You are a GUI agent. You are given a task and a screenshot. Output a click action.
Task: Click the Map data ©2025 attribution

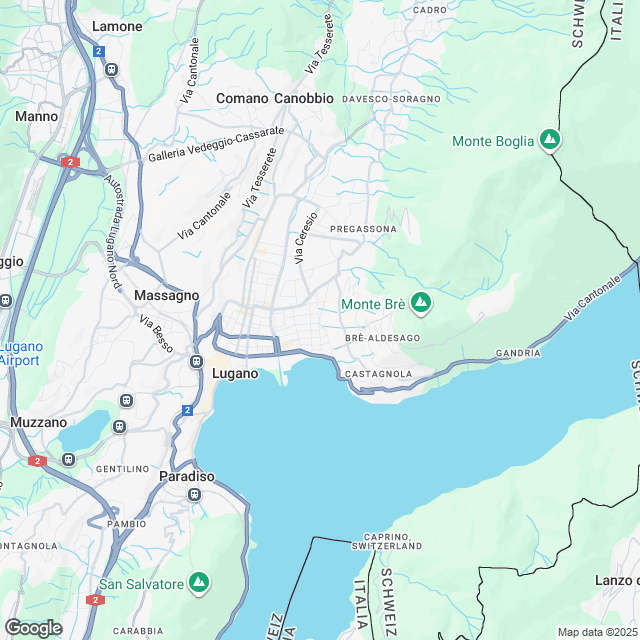pyautogui.click(x=598, y=632)
